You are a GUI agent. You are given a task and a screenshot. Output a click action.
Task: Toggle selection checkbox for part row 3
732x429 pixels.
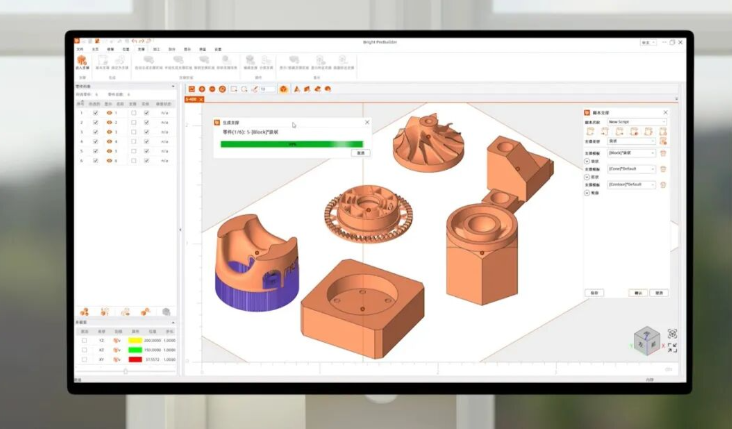[x=96, y=132]
